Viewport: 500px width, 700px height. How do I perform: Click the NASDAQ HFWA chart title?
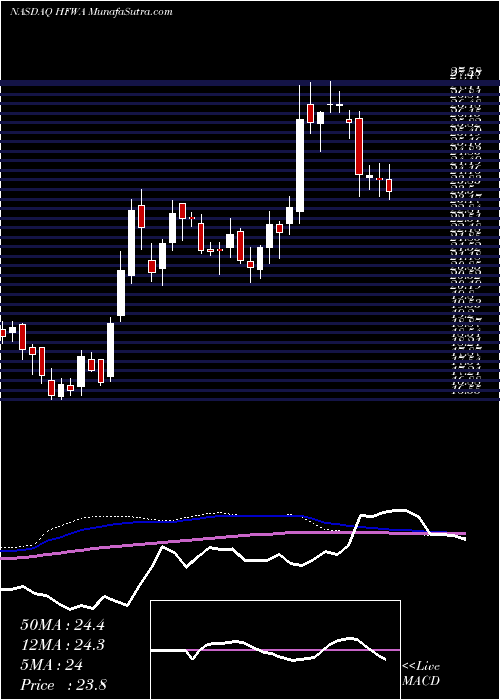pyautogui.click(x=91, y=12)
